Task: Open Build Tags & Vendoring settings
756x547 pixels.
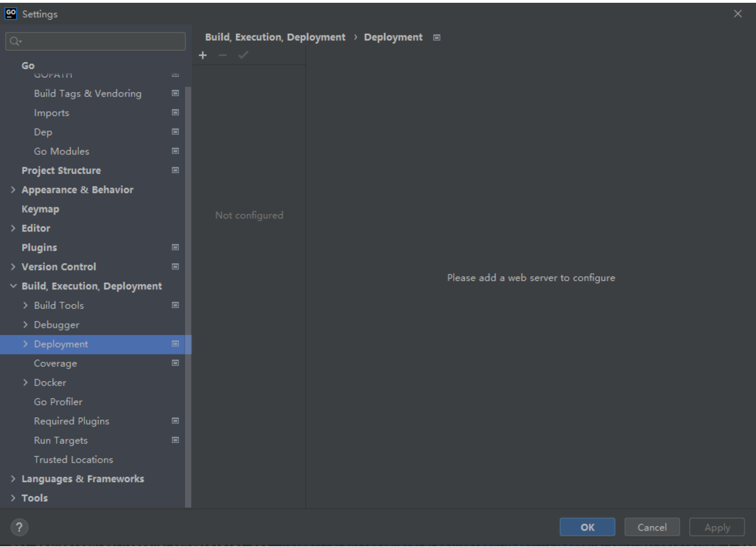Action: click(88, 94)
